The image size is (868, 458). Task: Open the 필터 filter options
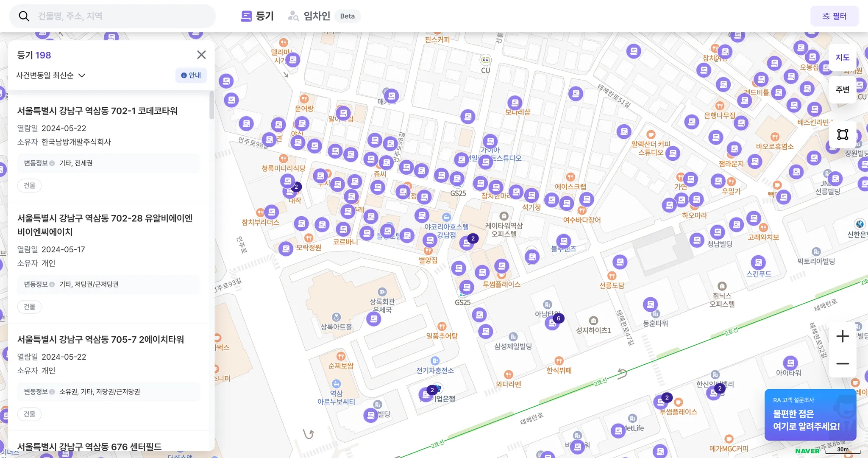tap(834, 16)
